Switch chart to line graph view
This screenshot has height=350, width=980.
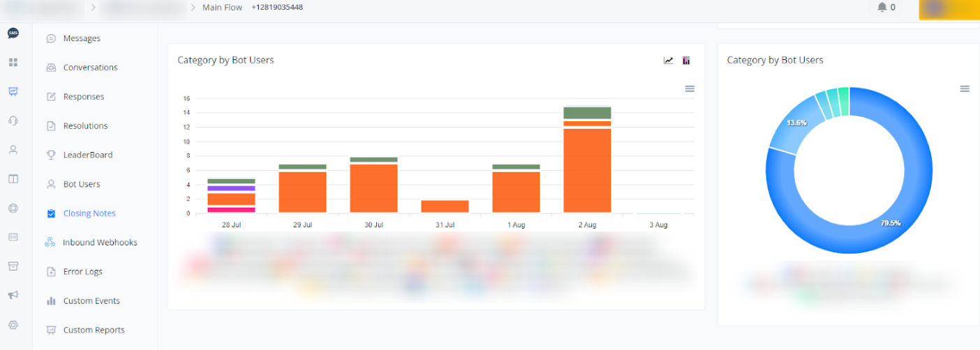668,61
